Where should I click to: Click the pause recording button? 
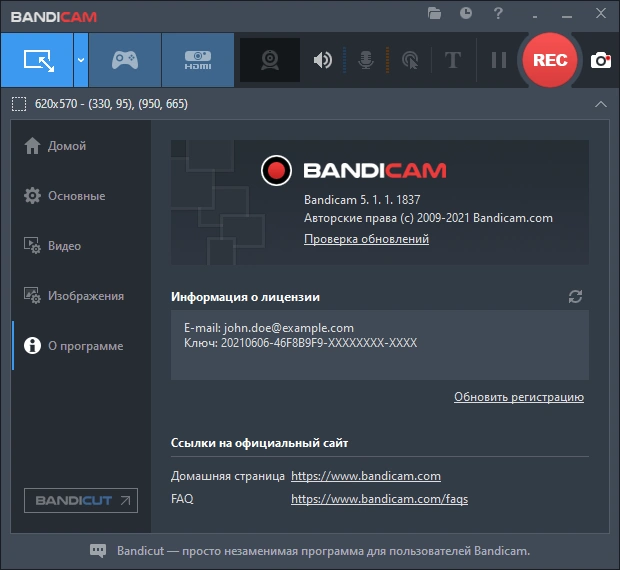[x=499, y=60]
